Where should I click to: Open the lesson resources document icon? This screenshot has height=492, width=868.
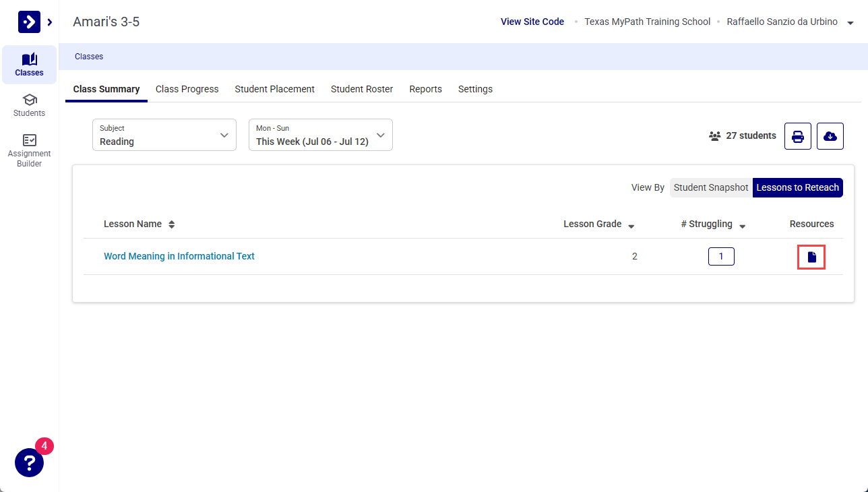(x=811, y=257)
